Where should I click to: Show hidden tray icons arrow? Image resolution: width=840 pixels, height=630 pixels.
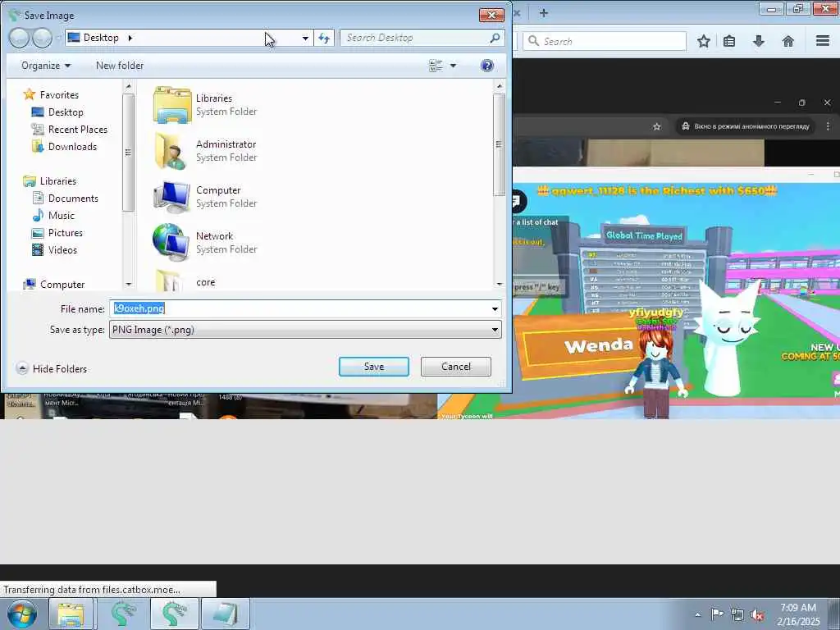(697, 614)
